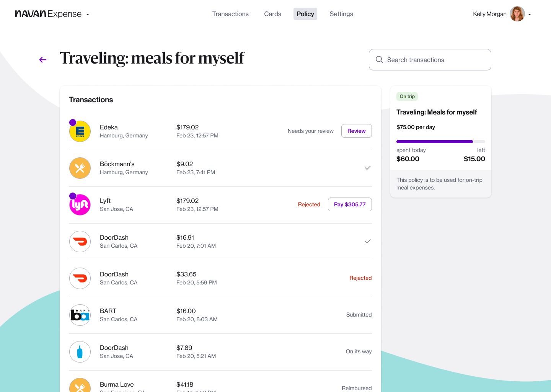Click the $60.00 spent today value
The height and width of the screenshot is (392, 551).
(408, 159)
